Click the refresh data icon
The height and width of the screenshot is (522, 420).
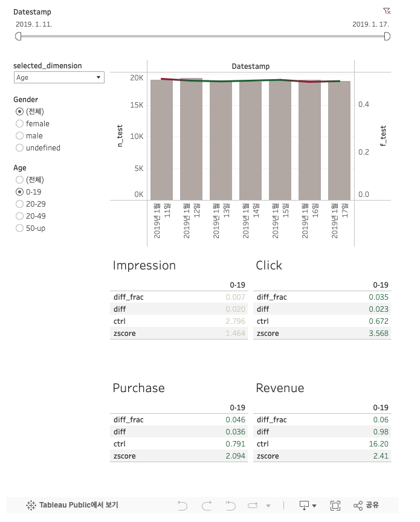click(253, 506)
